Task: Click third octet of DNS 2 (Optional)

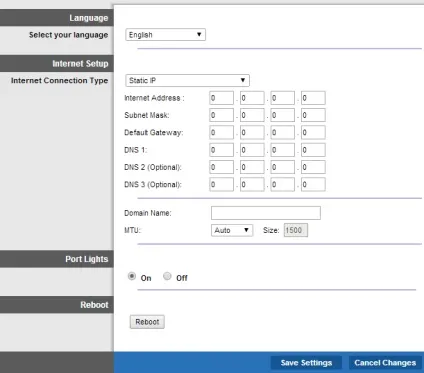Action: click(283, 167)
